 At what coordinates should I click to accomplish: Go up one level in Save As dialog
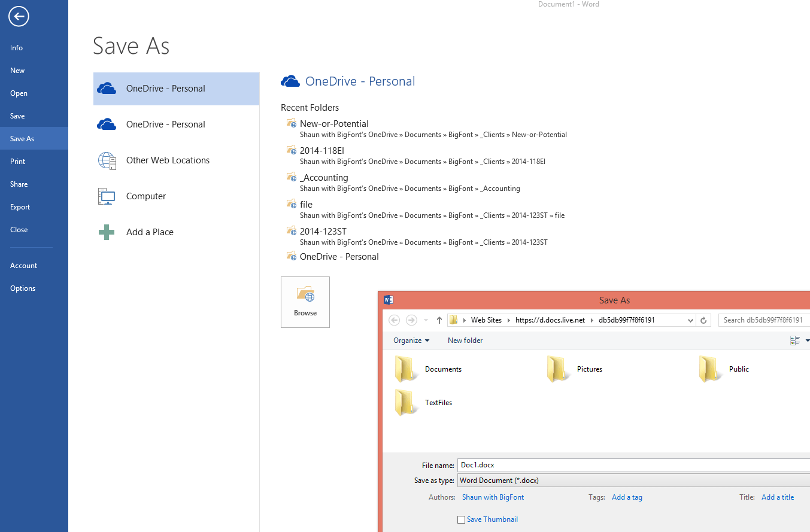tap(439, 320)
